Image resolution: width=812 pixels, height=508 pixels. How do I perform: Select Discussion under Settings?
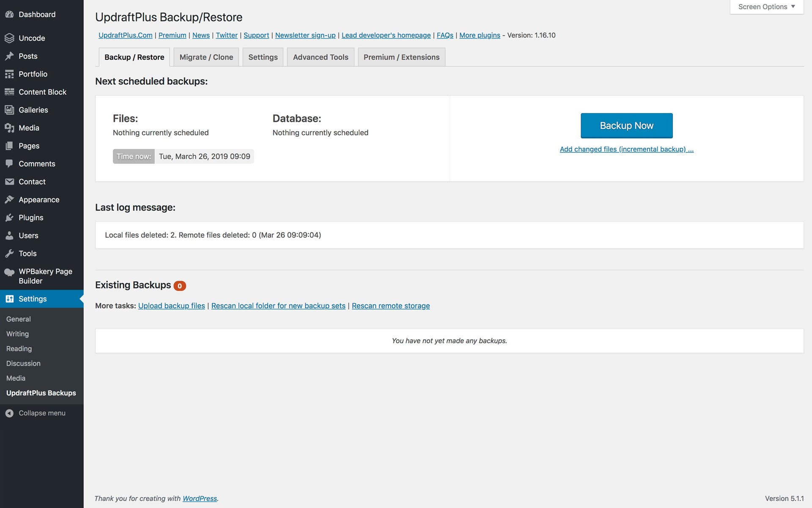click(x=23, y=364)
